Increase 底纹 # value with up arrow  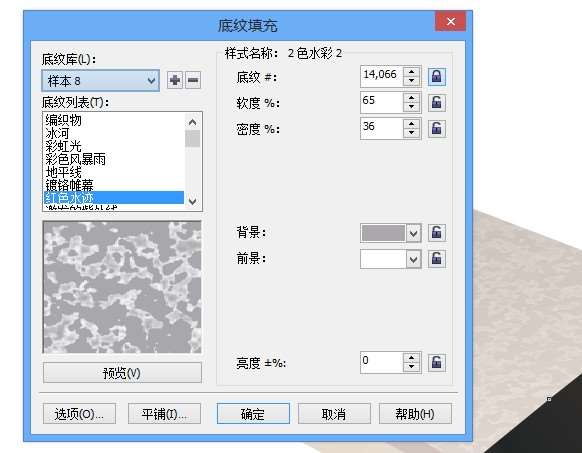click(x=411, y=72)
